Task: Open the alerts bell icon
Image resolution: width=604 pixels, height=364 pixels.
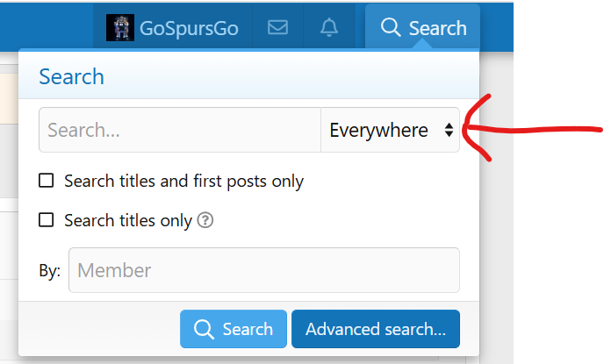Action: point(329,28)
